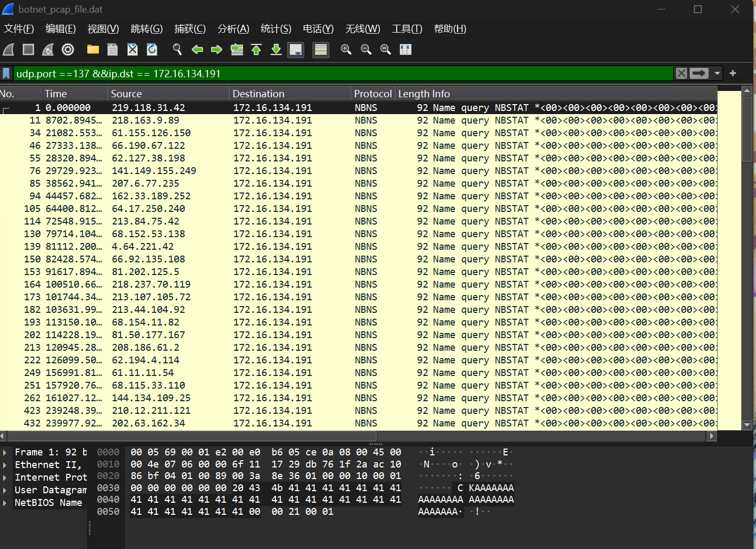756x549 pixels.
Task: Open a capture file with folder icon
Action: (93, 49)
